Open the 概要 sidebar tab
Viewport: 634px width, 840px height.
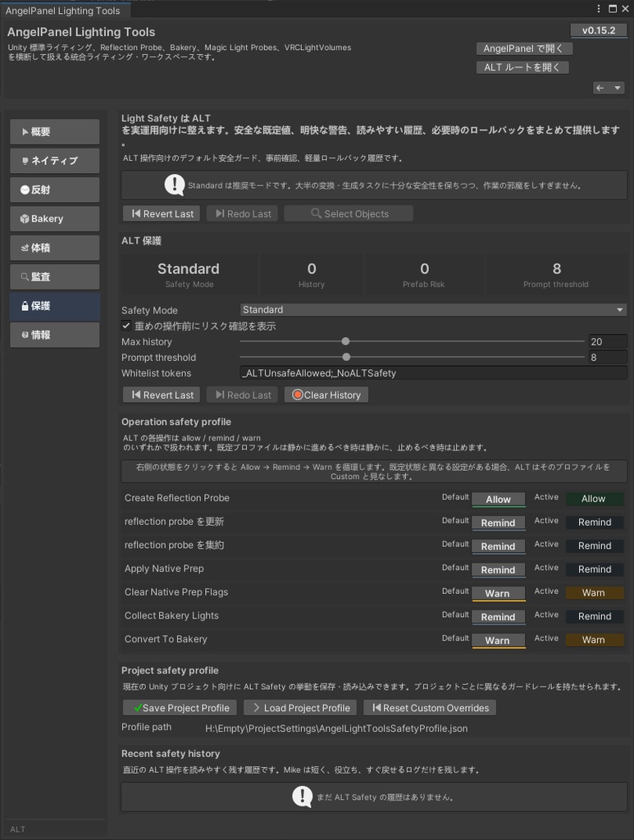[55, 132]
